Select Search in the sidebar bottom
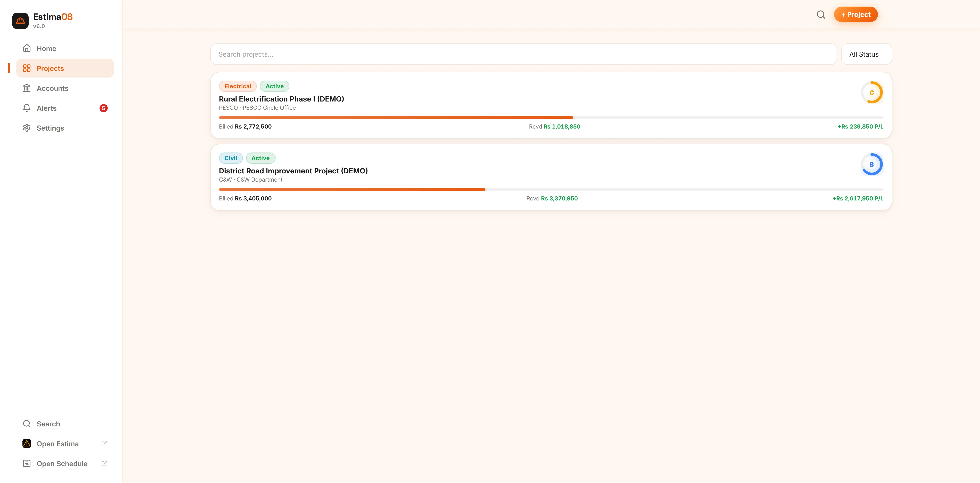Screen dimensions: 980x483 coord(65,424)
